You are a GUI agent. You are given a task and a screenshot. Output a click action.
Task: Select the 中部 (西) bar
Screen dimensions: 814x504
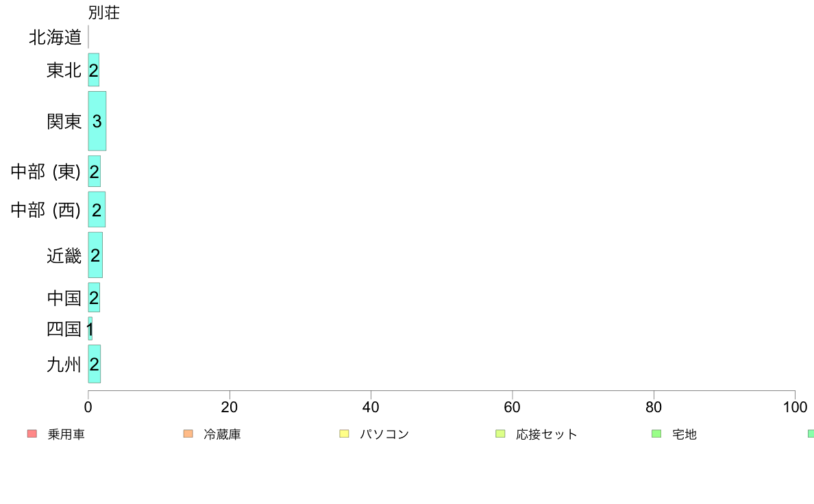[x=97, y=209]
